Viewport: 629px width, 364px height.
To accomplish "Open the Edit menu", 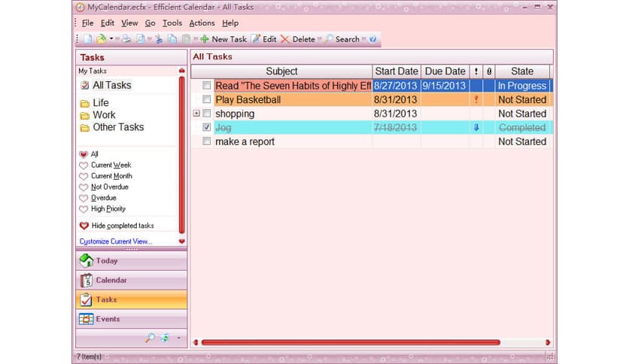I will (x=107, y=23).
